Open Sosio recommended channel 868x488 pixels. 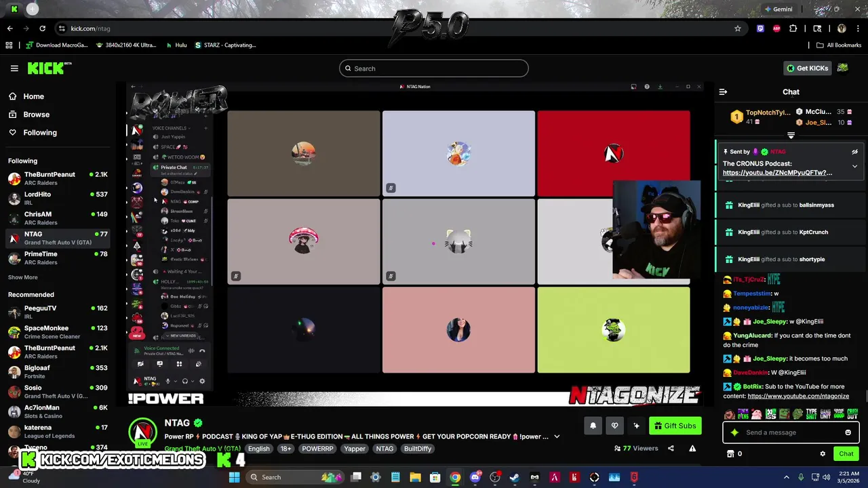pos(58,392)
